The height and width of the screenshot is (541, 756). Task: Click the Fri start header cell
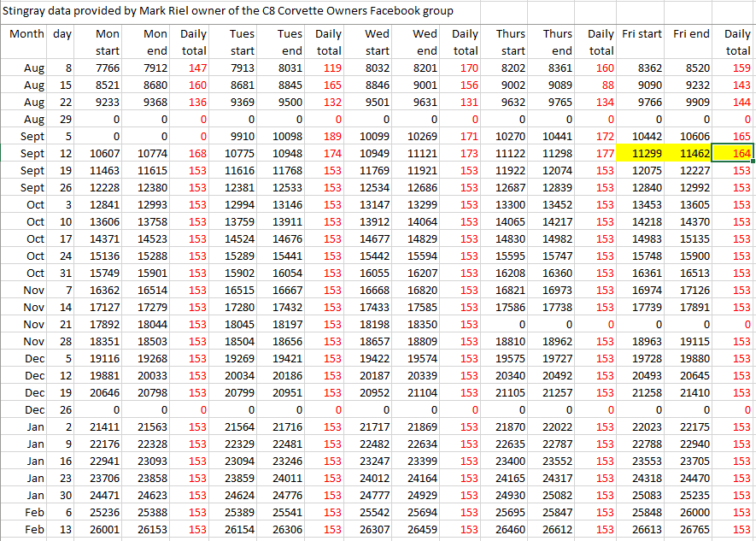pyautogui.click(x=642, y=34)
